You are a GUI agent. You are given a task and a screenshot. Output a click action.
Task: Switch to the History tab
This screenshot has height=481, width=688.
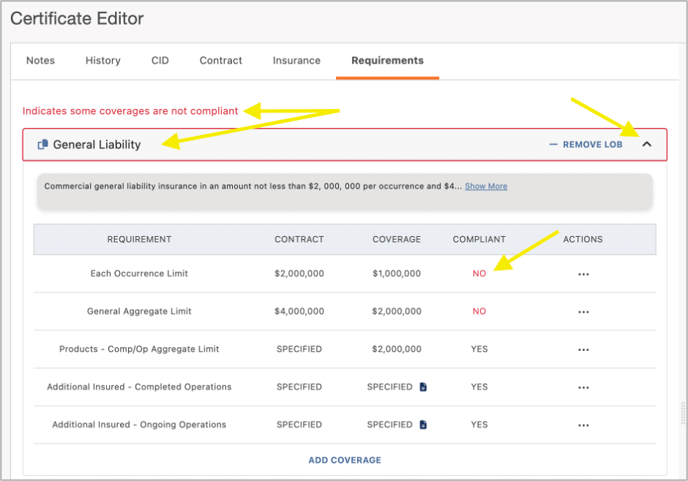coord(103,61)
